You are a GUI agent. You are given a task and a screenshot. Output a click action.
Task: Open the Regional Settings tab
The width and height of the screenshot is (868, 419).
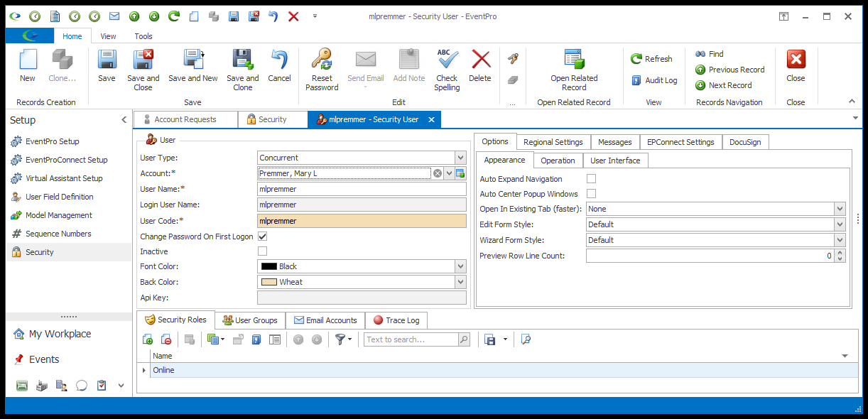pyautogui.click(x=553, y=142)
